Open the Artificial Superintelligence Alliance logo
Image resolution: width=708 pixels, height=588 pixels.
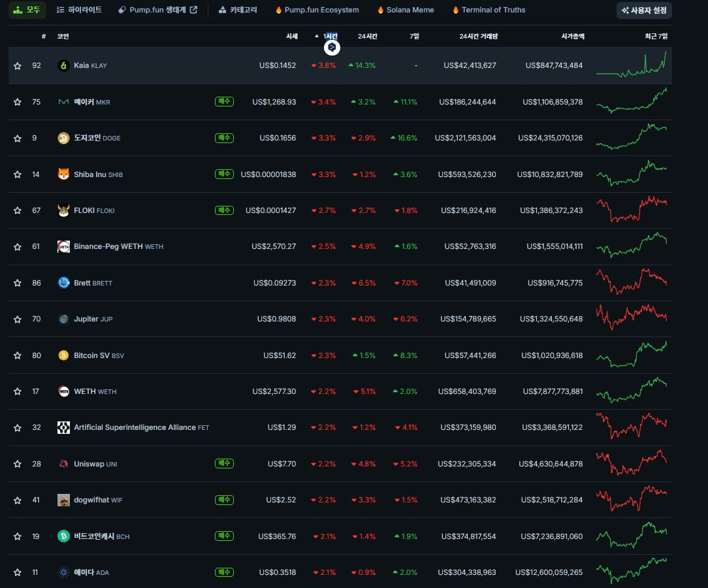point(63,427)
